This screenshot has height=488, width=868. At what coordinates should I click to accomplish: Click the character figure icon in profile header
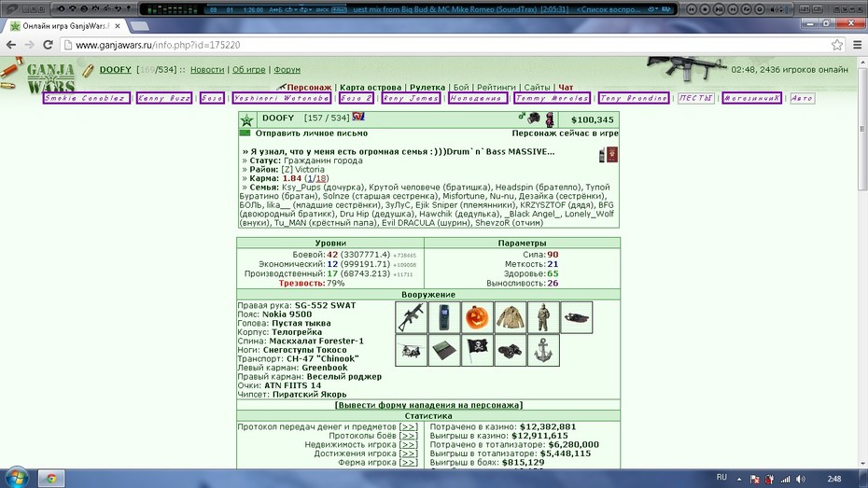[x=549, y=119]
